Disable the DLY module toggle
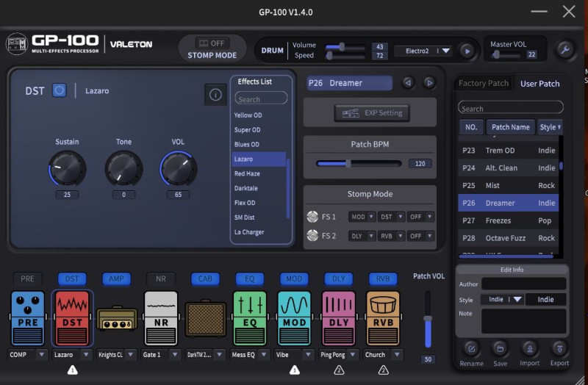 click(339, 279)
